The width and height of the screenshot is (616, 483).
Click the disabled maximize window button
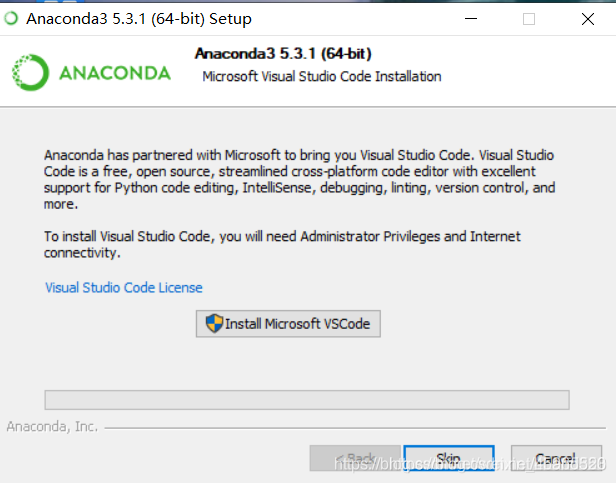coord(529,18)
